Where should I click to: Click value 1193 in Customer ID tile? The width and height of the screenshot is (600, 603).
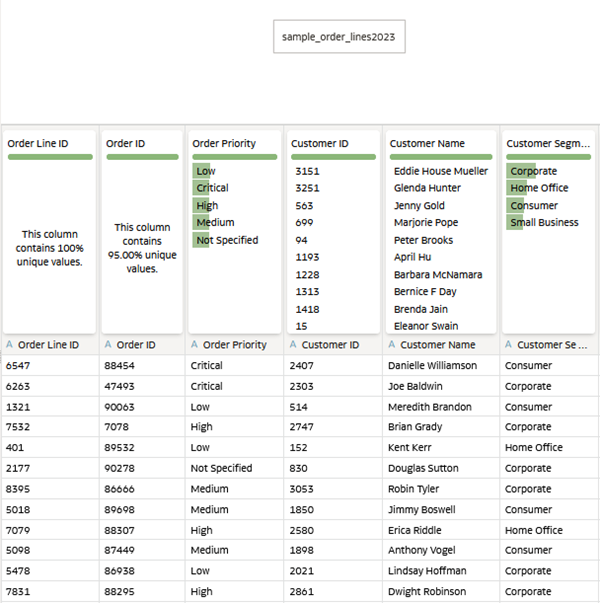click(307, 257)
